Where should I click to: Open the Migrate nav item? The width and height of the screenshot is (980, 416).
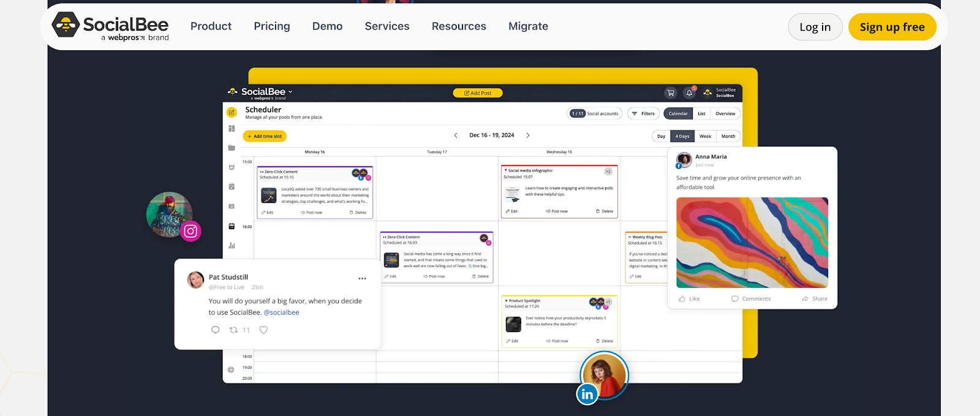tap(528, 26)
